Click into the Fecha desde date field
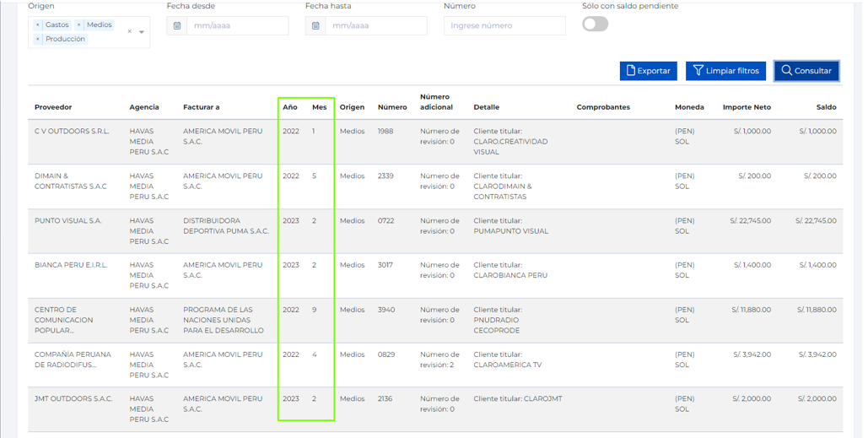This screenshot has height=438, width=868. 238,25
